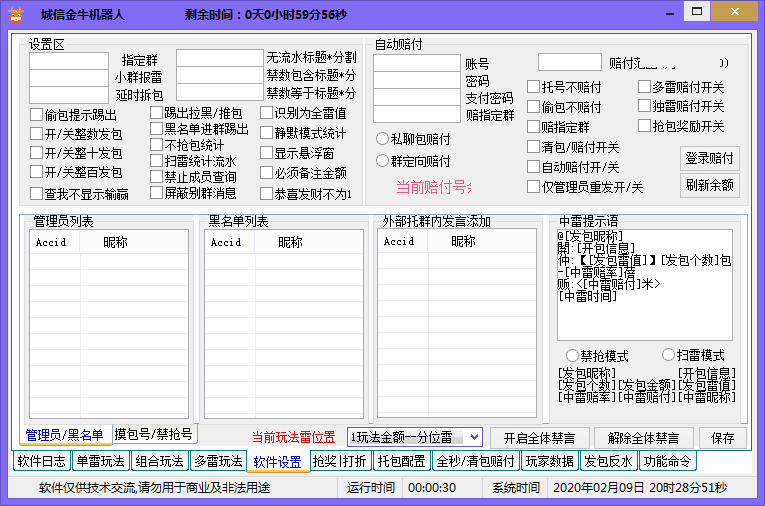Click 无流水标题*分割 input field
The height and width of the screenshot is (506, 765).
click(x=220, y=58)
